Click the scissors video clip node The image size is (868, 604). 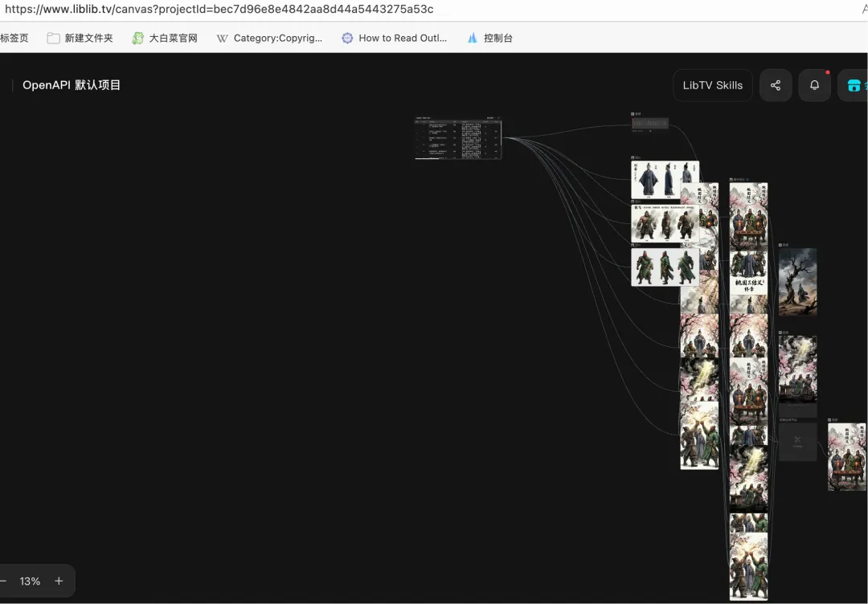coord(798,442)
